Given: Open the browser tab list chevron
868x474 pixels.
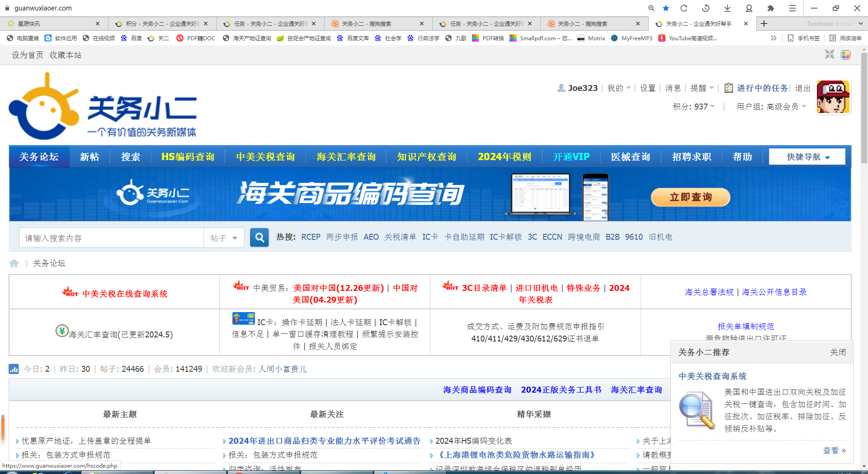Looking at the screenshot, I should 860,24.
